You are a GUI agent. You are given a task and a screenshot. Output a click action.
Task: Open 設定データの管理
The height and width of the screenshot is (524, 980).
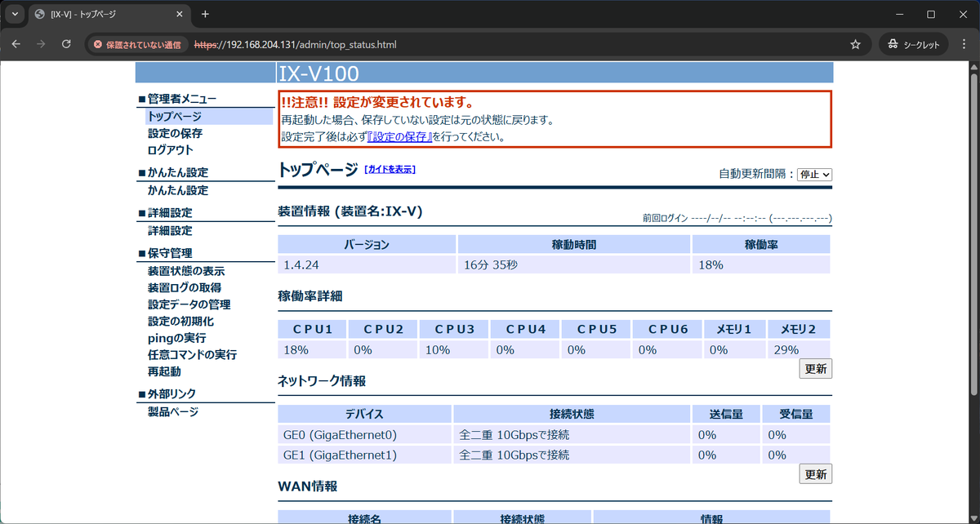pyautogui.click(x=189, y=304)
